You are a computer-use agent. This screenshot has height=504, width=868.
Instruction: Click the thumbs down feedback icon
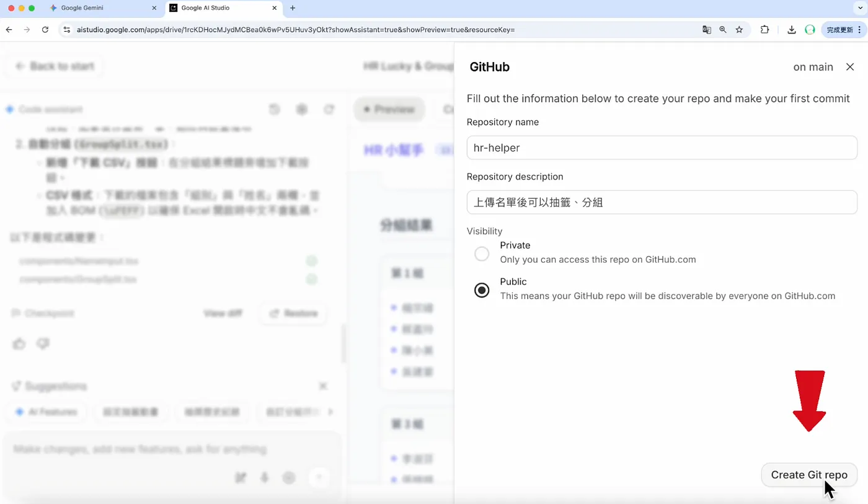tap(43, 343)
